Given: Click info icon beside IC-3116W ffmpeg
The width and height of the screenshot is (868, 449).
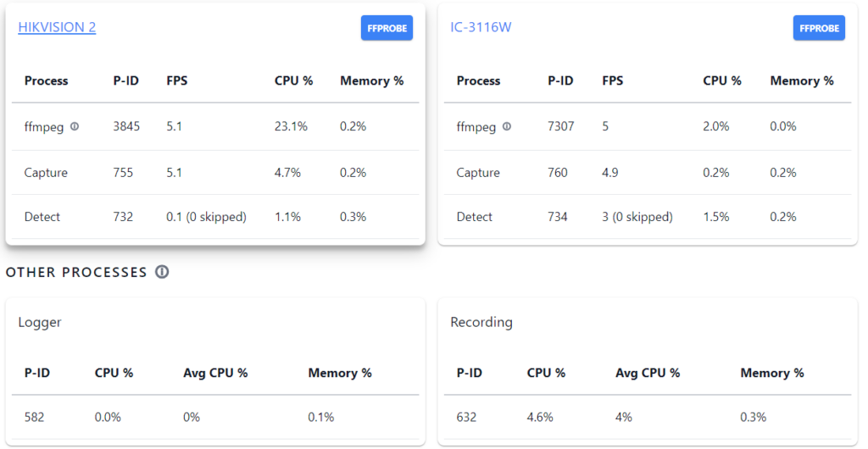Looking at the screenshot, I should point(507,127).
